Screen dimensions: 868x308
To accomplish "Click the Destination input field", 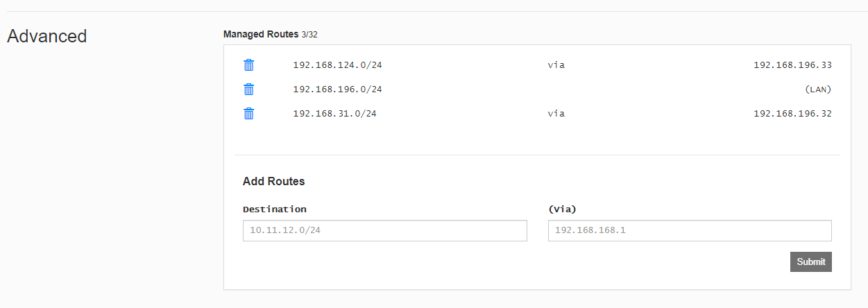I will pyautogui.click(x=385, y=230).
